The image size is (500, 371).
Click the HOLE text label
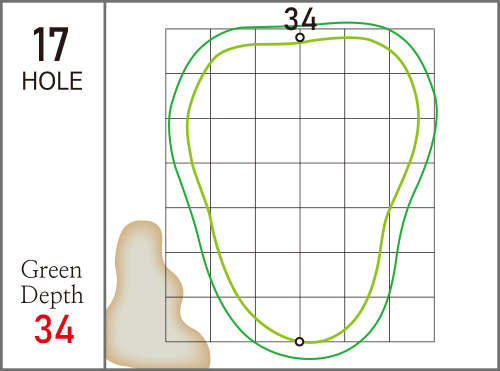[x=52, y=81]
